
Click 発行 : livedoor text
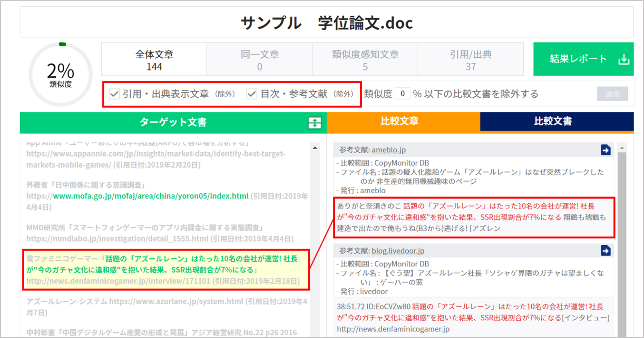coord(362,291)
